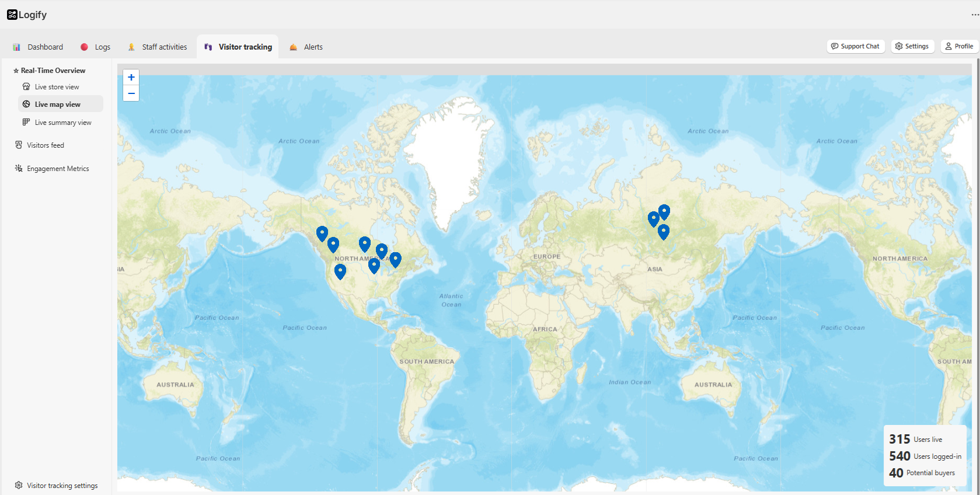
Task: Click the Profile user icon
Action: [x=948, y=46]
